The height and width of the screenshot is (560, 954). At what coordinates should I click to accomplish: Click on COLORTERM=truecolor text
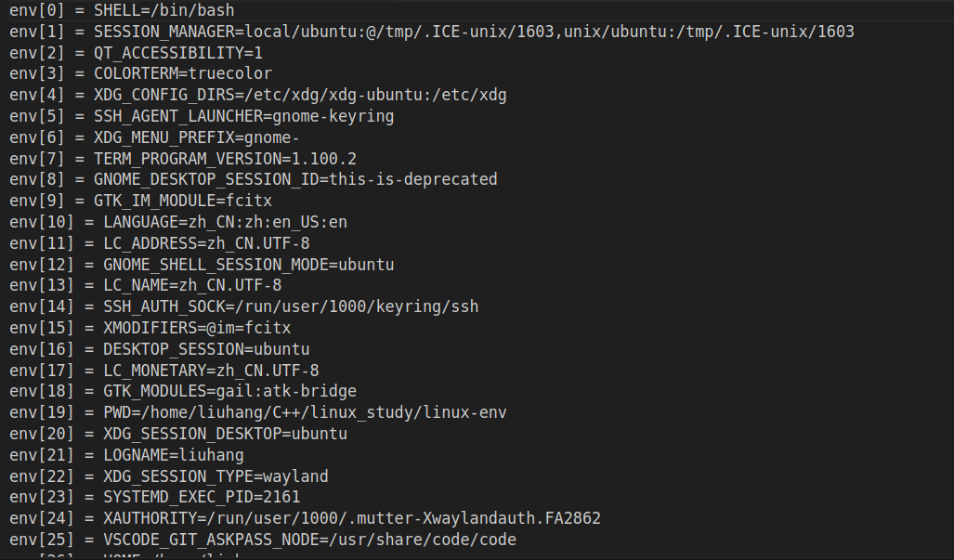pyautogui.click(x=182, y=73)
